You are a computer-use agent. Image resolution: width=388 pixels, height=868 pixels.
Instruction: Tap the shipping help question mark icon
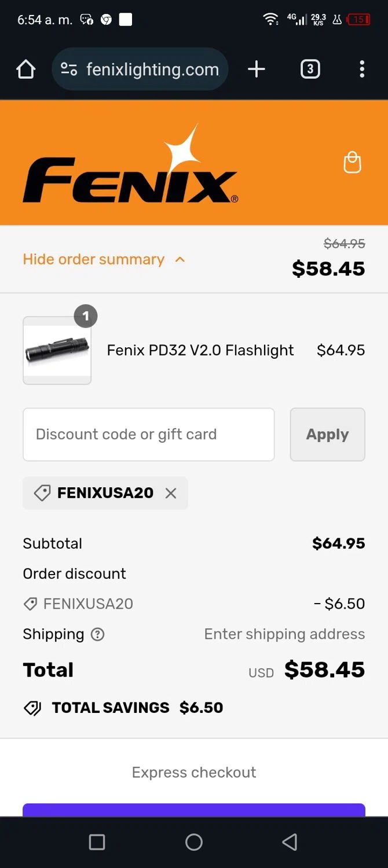(x=98, y=634)
